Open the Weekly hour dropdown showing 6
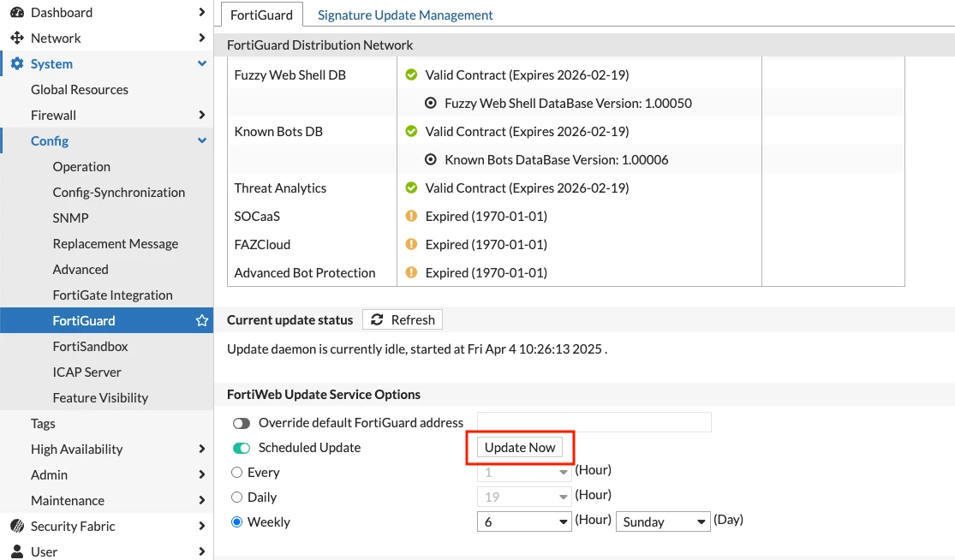This screenshot has height=560, width=955. (x=524, y=521)
